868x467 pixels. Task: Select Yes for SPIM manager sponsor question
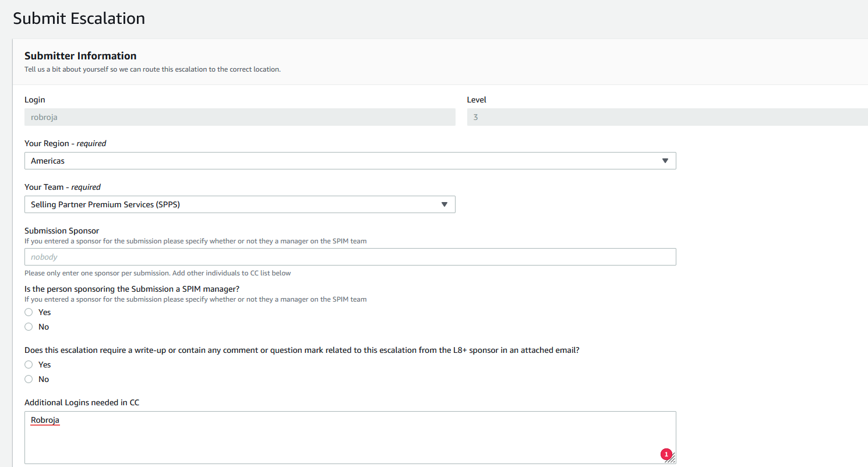tap(29, 312)
